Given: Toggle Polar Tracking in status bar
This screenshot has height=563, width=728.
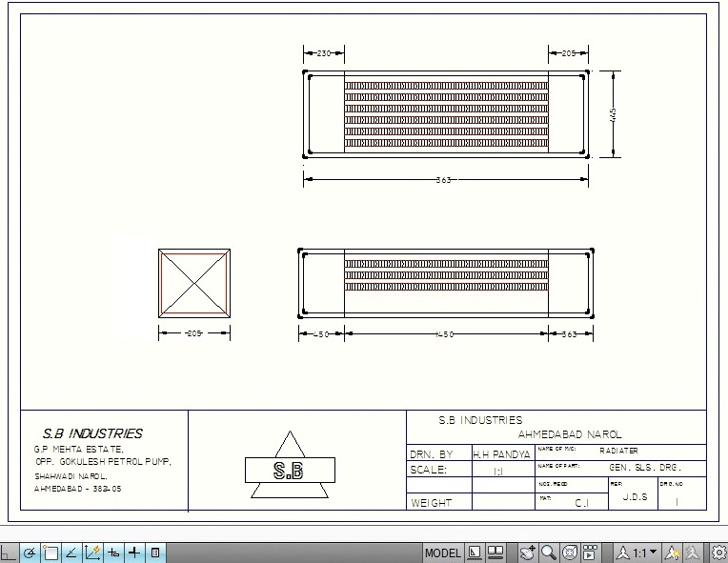Looking at the screenshot, I should tap(30, 553).
